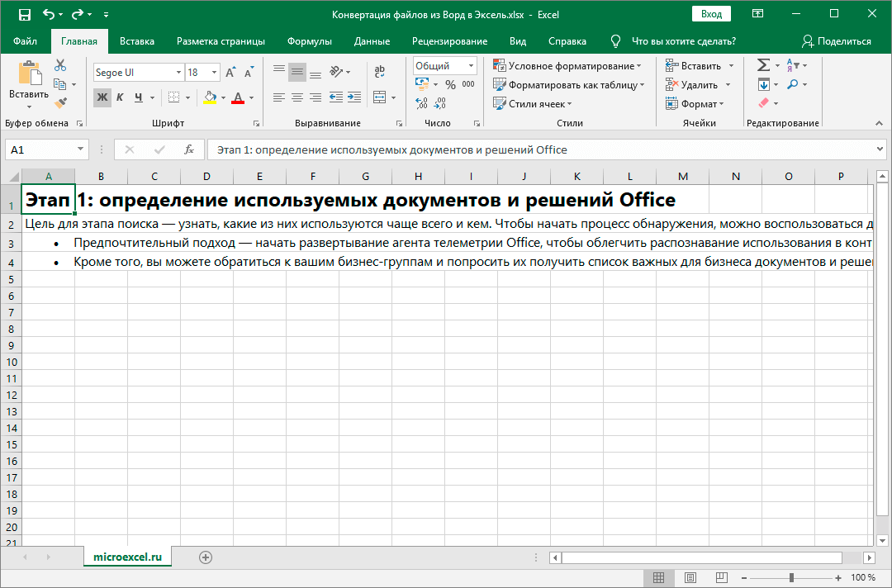Open the font name dropdown Segoe UI
This screenshot has height=588, width=892.
(x=178, y=72)
